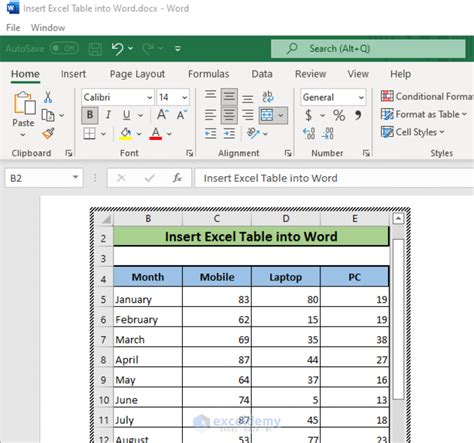Toggle the AutoSave switch

64,49
